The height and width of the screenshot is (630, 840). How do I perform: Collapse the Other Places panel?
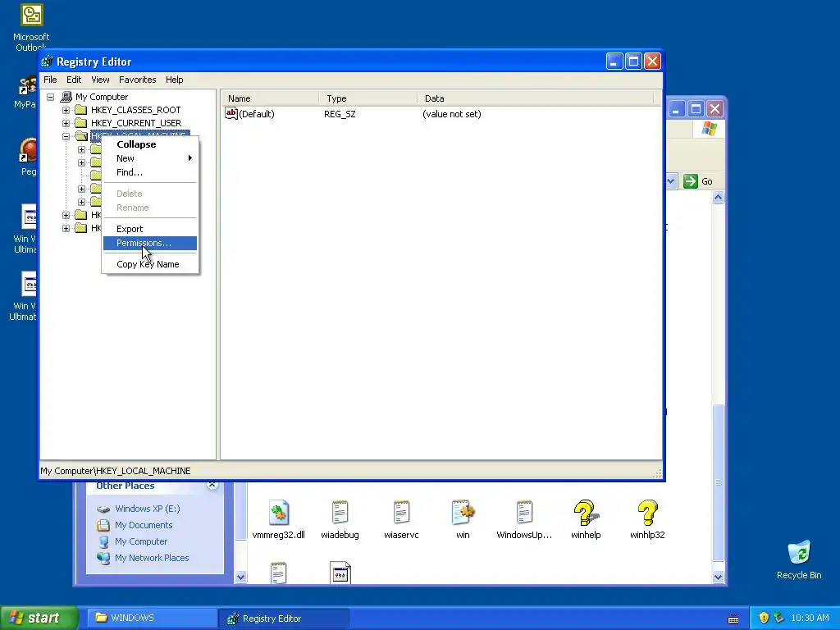(x=212, y=486)
